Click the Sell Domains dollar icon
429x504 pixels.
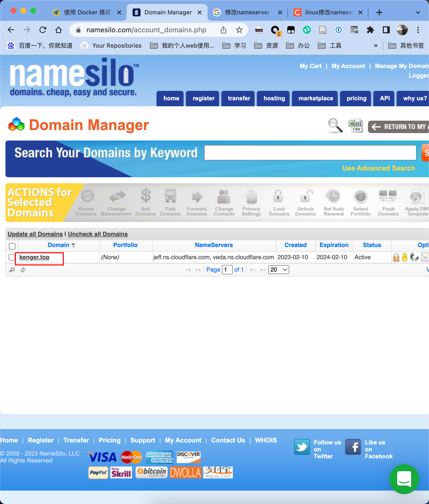click(146, 196)
